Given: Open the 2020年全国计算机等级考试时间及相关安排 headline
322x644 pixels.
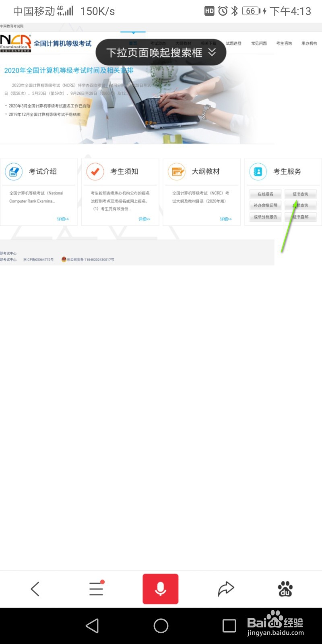Looking at the screenshot, I should 68,70.
